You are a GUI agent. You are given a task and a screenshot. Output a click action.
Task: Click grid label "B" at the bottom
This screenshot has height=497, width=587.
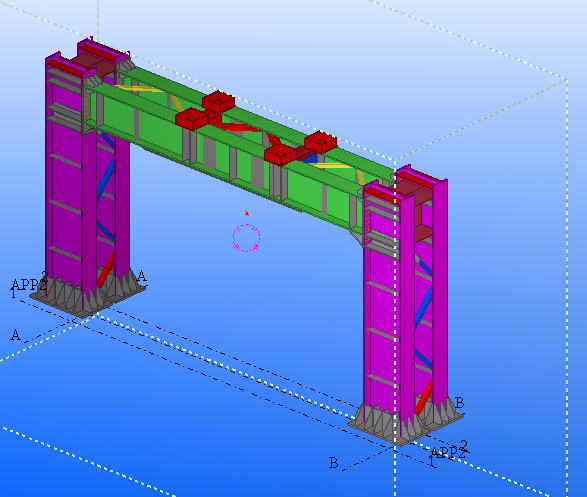333,463
